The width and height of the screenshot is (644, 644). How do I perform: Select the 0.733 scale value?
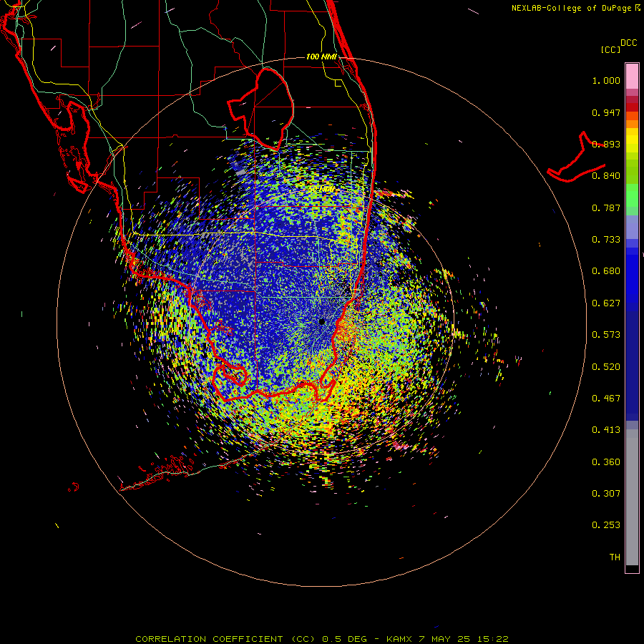tap(606, 240)
